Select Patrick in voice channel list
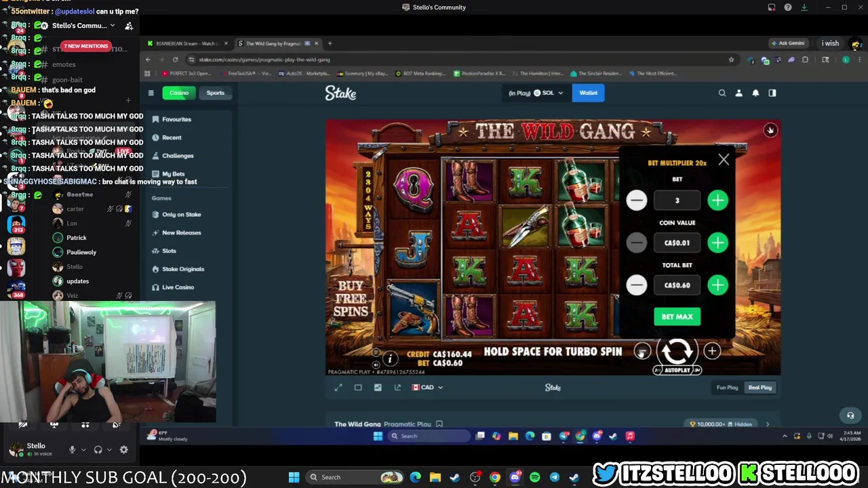This screenshot has width=868, height=488. click(76, 238)
